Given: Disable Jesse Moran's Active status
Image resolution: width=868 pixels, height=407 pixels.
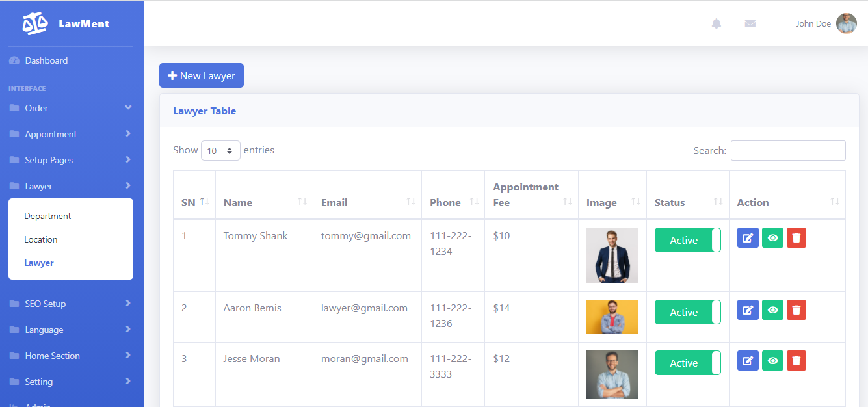Looking at the screenshot, I should tap(687, 362).
